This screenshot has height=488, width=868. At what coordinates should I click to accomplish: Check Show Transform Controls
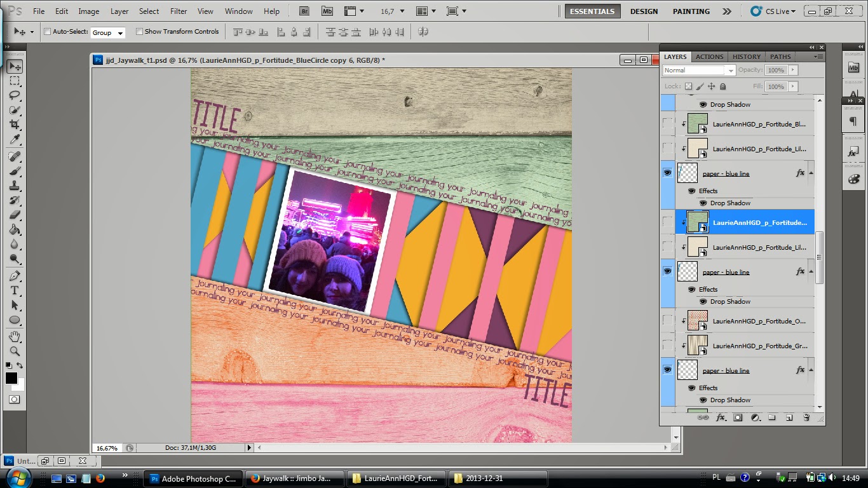click(139, 32)
